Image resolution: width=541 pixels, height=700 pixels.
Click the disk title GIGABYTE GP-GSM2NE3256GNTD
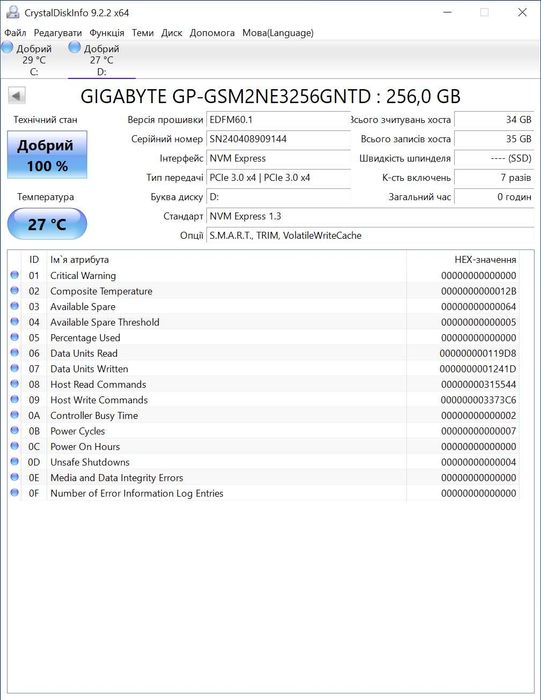[x=270, y=96]
